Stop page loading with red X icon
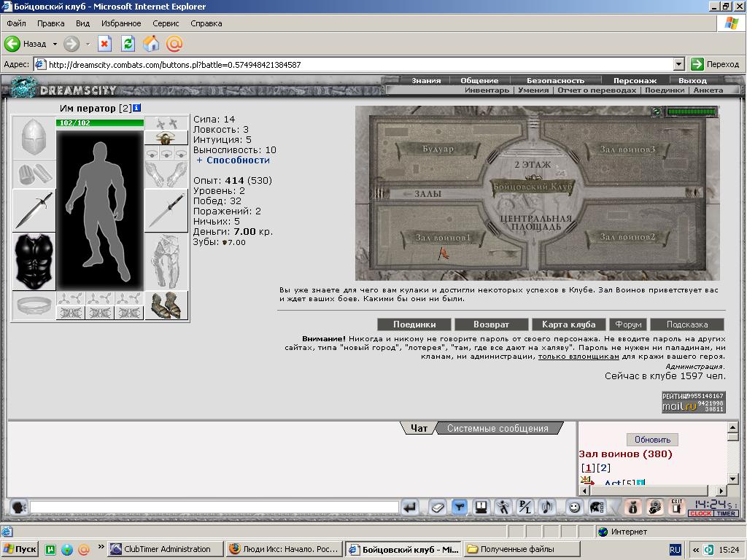This screenshot has height=560, width=747. tap(104, 44)
